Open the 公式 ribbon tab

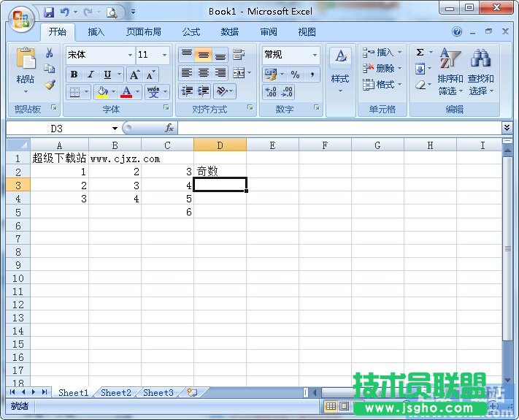click(x=191, y=32)
